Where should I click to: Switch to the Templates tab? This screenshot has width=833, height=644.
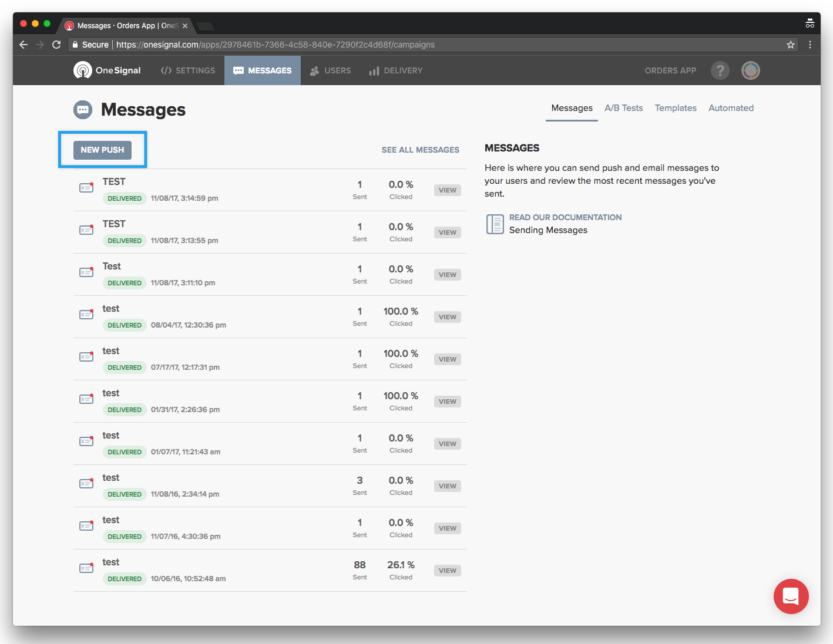coord(676,108)
